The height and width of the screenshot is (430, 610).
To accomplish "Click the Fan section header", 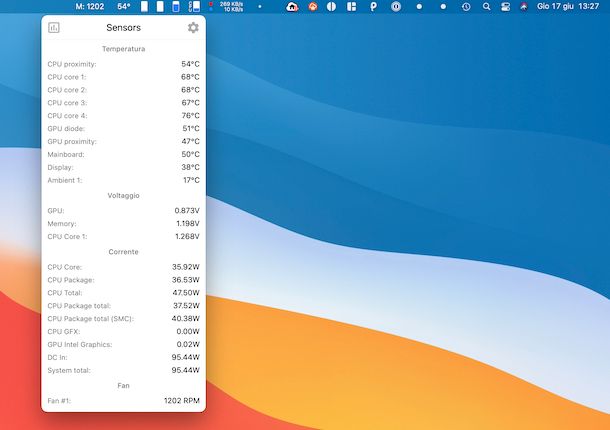I will (123, 385).
